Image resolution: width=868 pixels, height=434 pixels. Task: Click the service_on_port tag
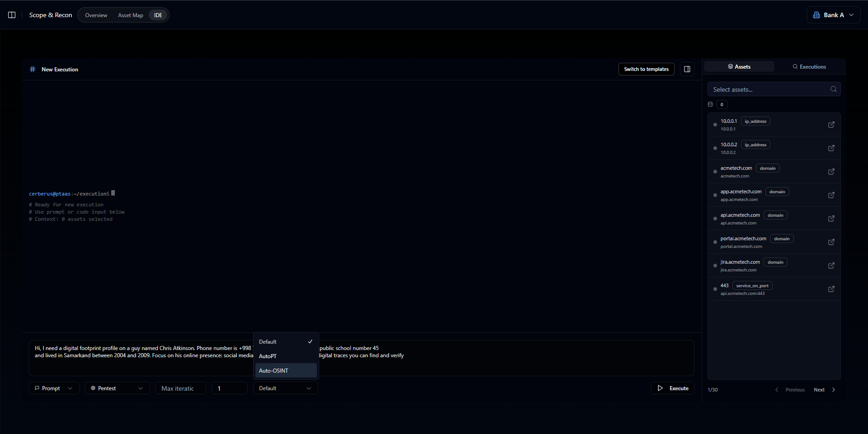[752, 285]
